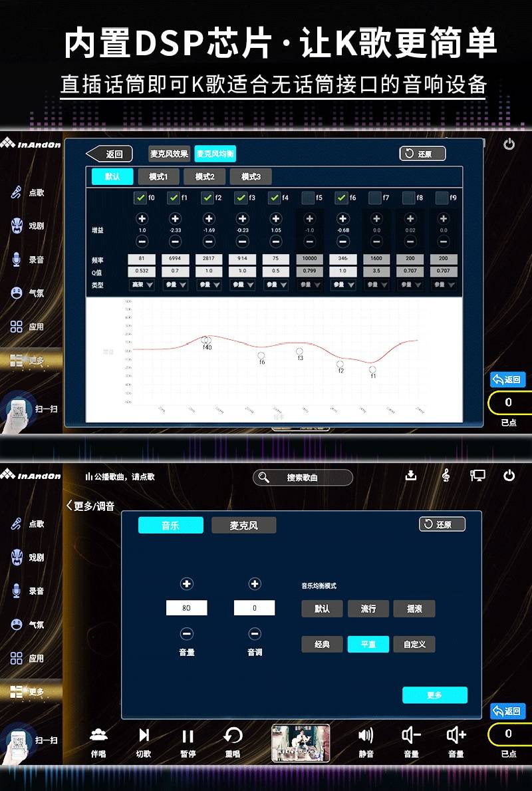This screenshot has width=532, height=791.
Task: Click the download icon in the top bar
Action: (x=411, y=475)
